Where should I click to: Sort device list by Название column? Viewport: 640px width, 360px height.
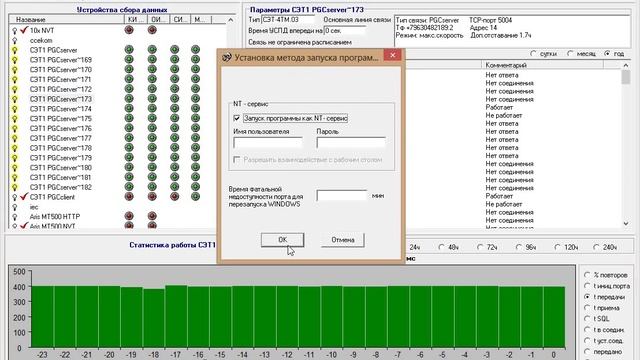[x=67, y=20]
